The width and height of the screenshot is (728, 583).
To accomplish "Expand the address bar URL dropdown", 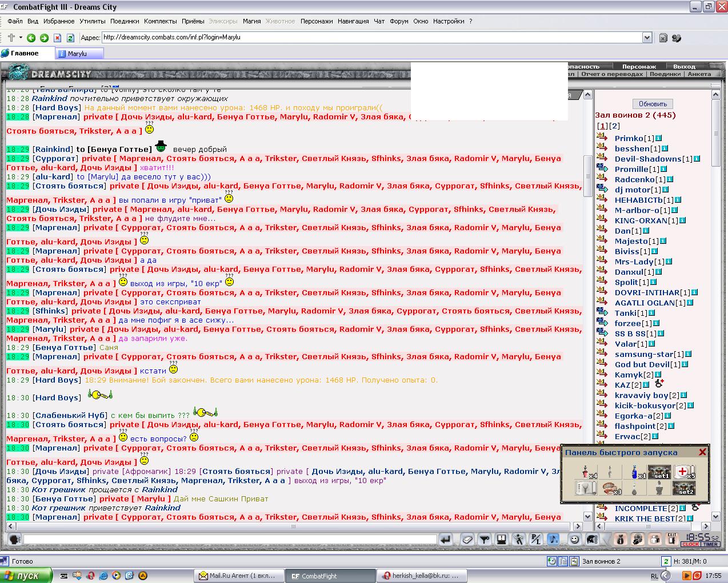I will (x=647, y=38).
